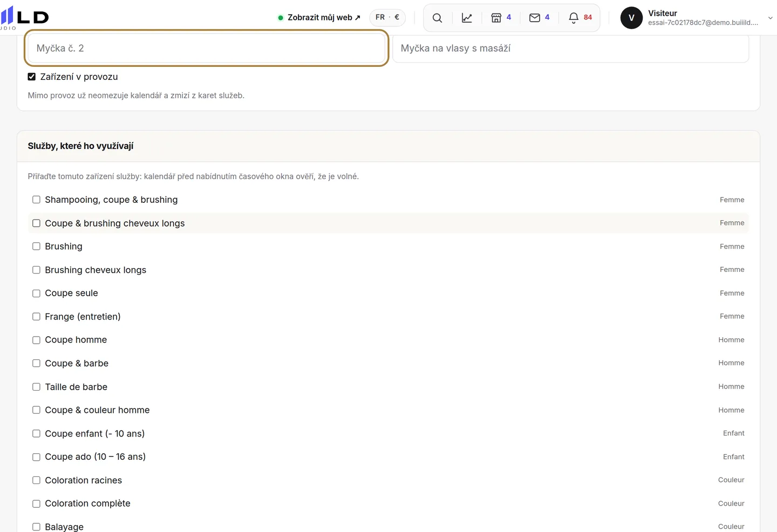Screen dimensions: 777x532
Task: Click the Couleur label beside Coloration racines
Action: (x=731, y=480)
